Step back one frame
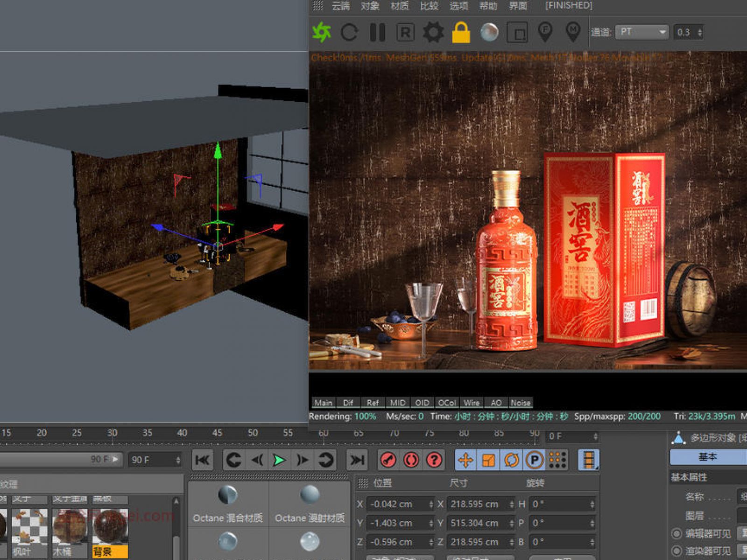The image size is (747, 560). [257, 460]
